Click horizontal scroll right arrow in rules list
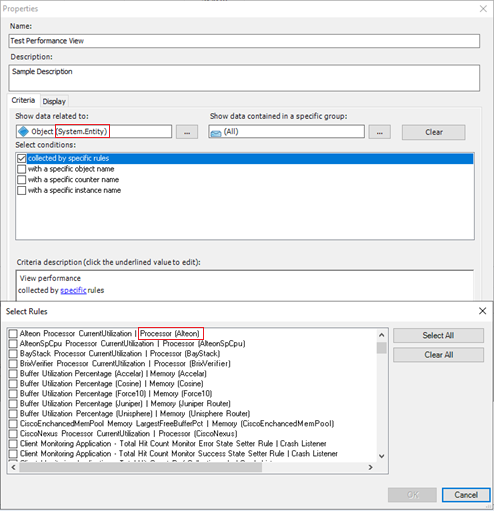Image resolution: width=494 pixels, height=511 pixels. pos(370,467)
